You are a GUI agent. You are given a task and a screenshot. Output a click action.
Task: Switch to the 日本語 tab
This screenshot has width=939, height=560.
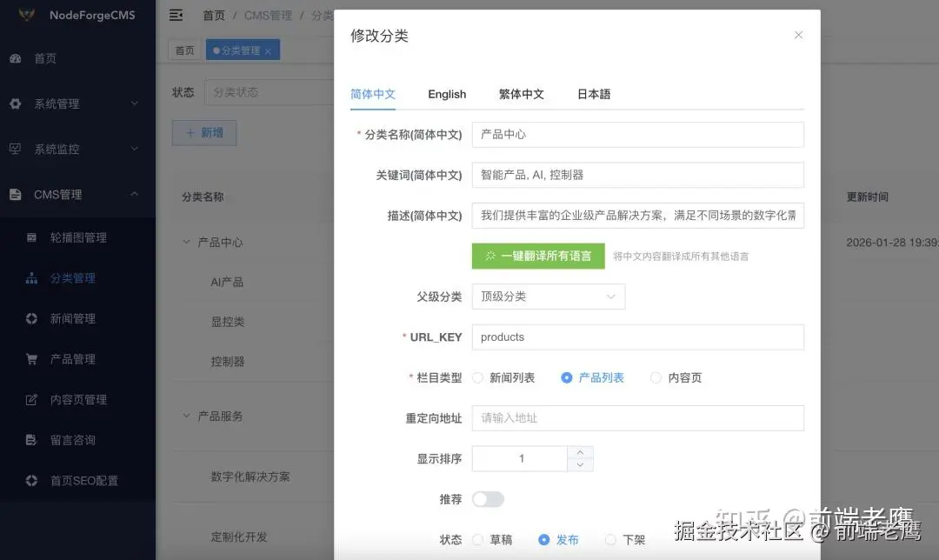(594, 94)
